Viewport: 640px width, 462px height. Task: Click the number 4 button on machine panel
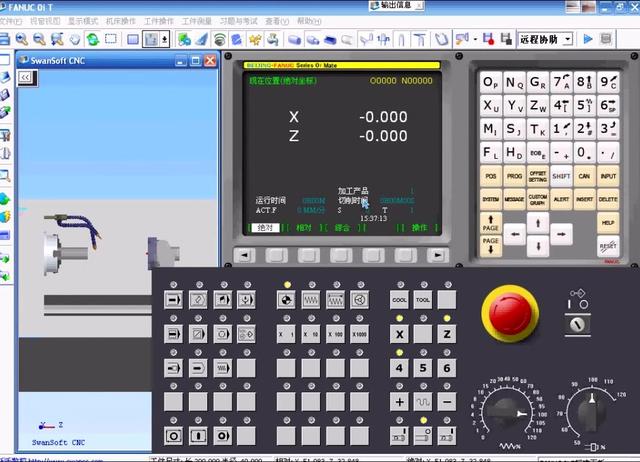(399, 368)
